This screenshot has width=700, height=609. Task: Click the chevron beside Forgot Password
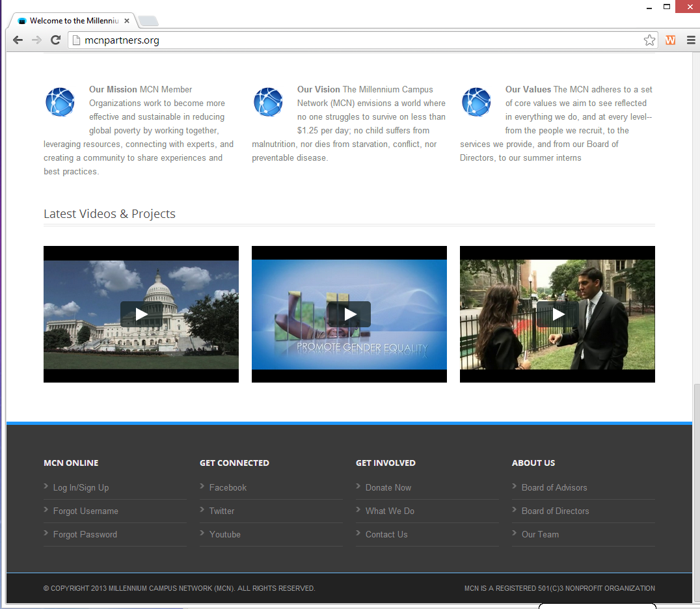(46, 533)
